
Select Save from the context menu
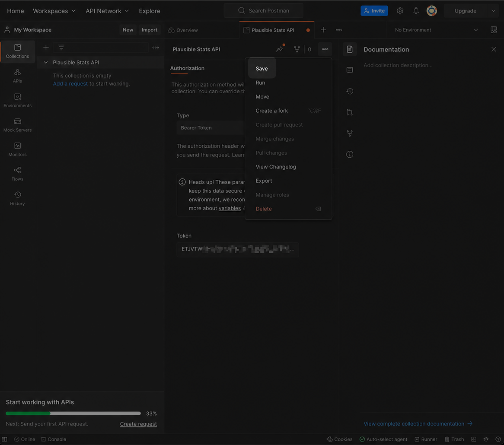[262, 68]
